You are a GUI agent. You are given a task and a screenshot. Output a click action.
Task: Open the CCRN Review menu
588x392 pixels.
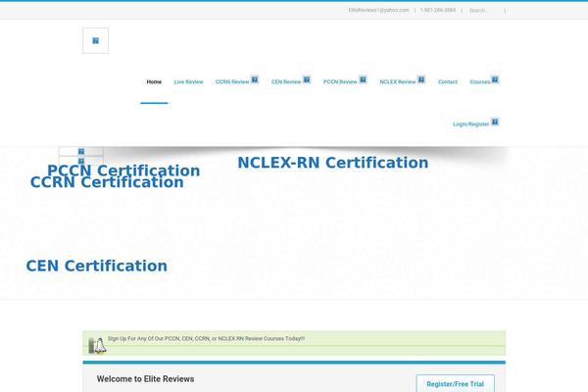coord(232,81)
